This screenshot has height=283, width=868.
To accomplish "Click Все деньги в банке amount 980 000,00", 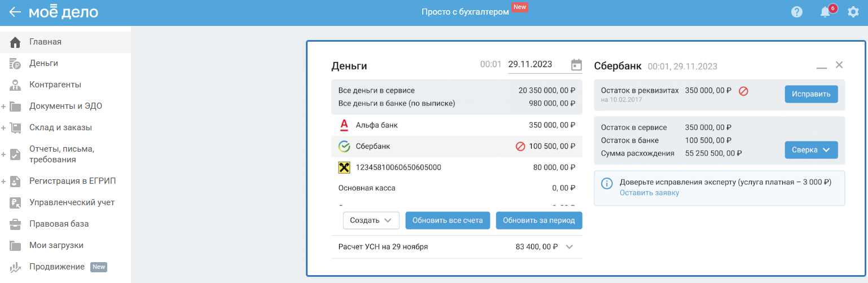I will pyautogui.click(x=553, y=103).
